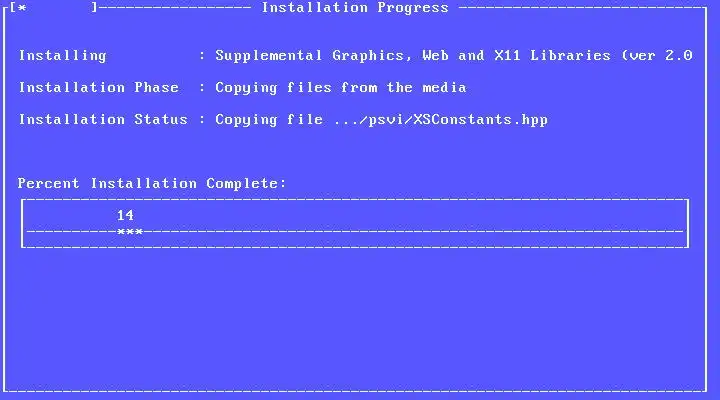Click the '(ver 2.0' version text
The width and height of the screenshot is (720, 400).
(657, 56)
